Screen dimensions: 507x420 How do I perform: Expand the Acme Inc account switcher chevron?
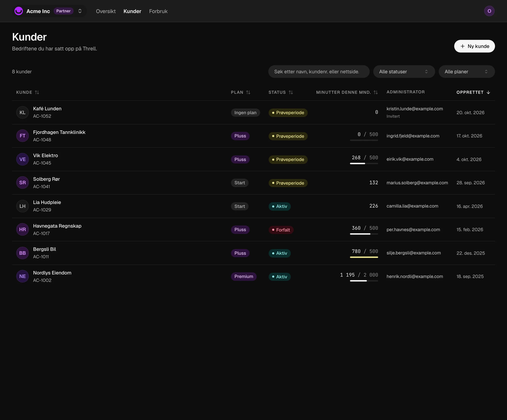click(80, 11)
